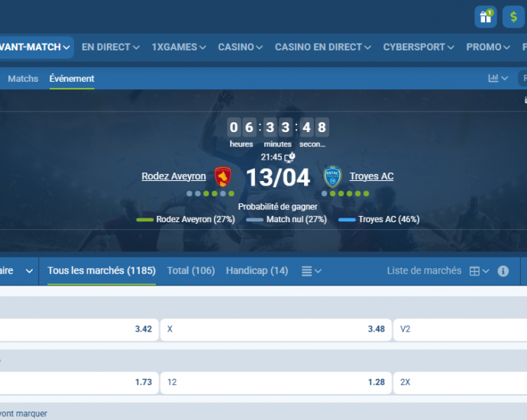Click the gift bonus icon
Image resolution: width=527 pixels, height=420 pixels.
pos(485,16)
